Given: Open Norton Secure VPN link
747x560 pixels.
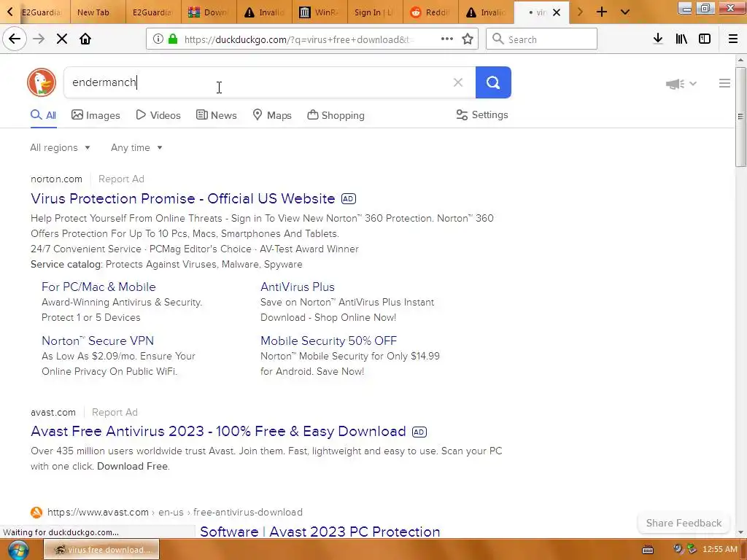Looking at the screenshot, I should click(x=98, y=341).
